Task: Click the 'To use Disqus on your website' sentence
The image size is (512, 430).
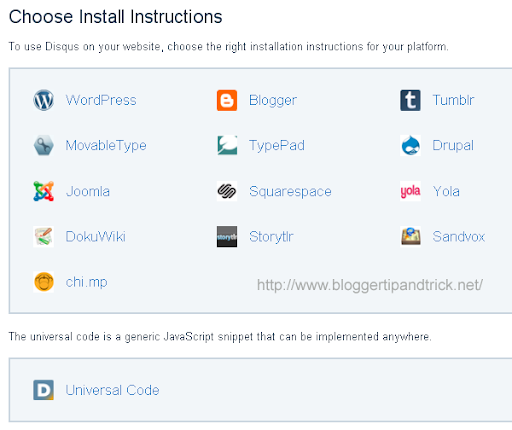Action: [x=229, y=47]
